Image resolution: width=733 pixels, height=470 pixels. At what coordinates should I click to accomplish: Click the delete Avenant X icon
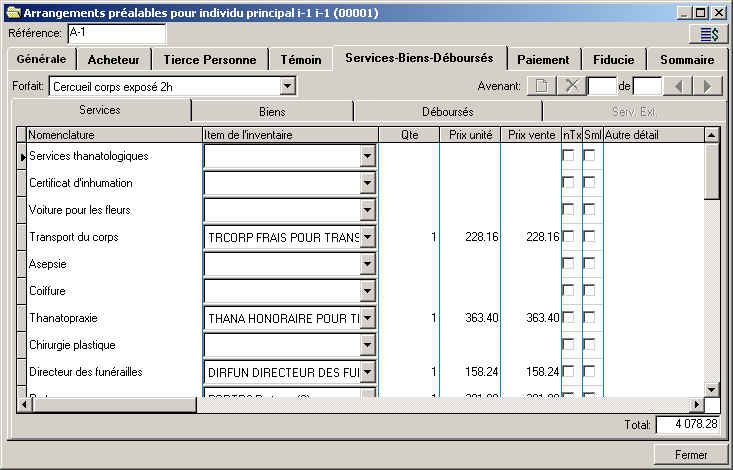(x=572, y=86)
